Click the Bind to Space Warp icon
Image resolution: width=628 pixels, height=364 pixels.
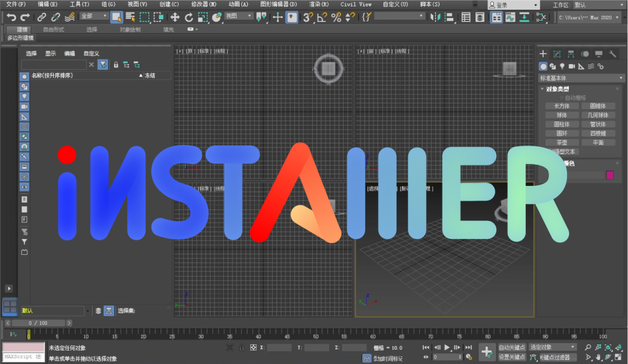(70, 17)
